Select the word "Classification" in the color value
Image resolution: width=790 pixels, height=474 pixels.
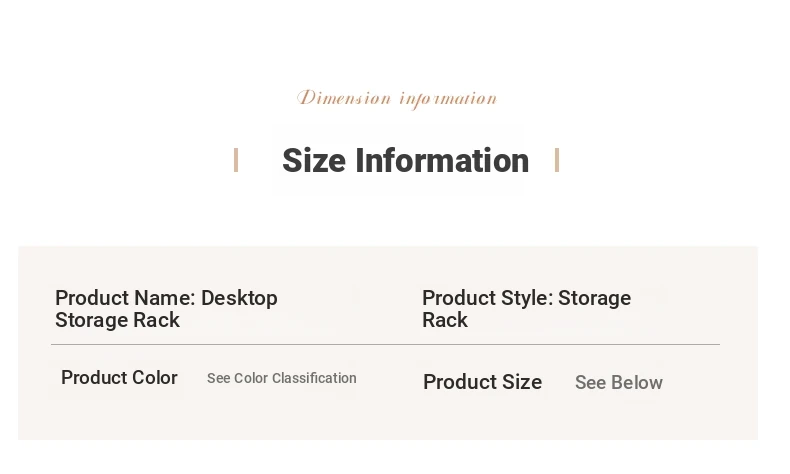pos(314,378)
